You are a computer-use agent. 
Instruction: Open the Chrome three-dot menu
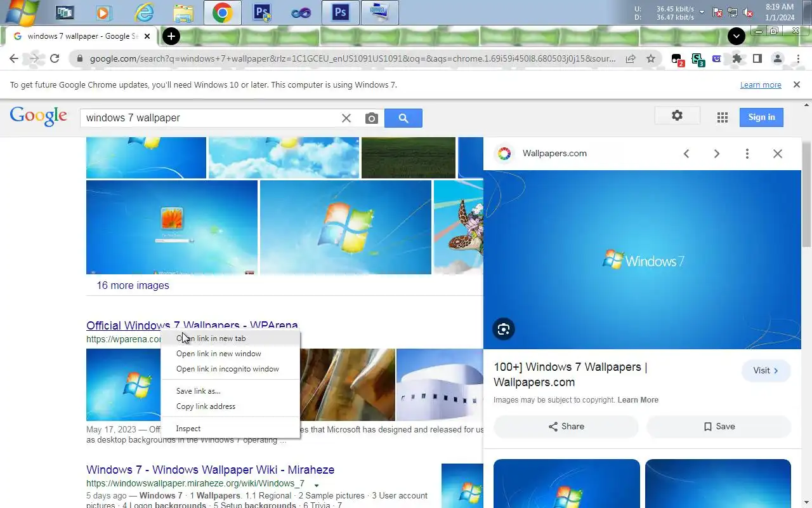pyautogui.click(x=797, y=58)
